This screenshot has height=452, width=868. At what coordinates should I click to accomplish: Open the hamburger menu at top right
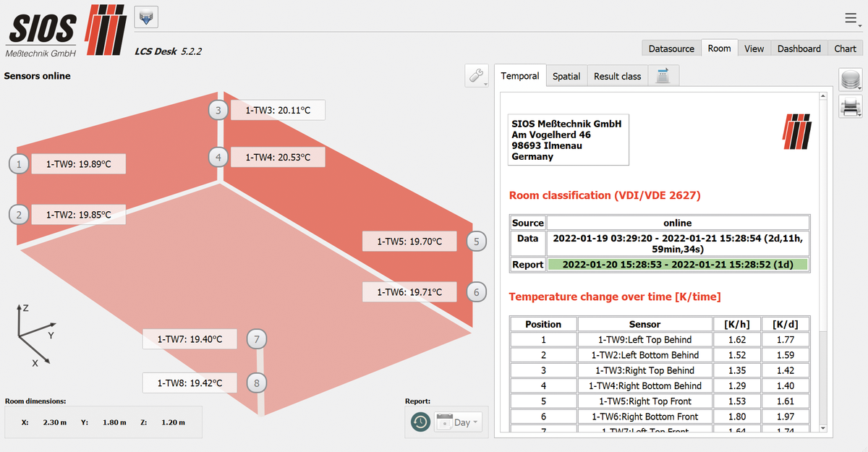[851, 18]
